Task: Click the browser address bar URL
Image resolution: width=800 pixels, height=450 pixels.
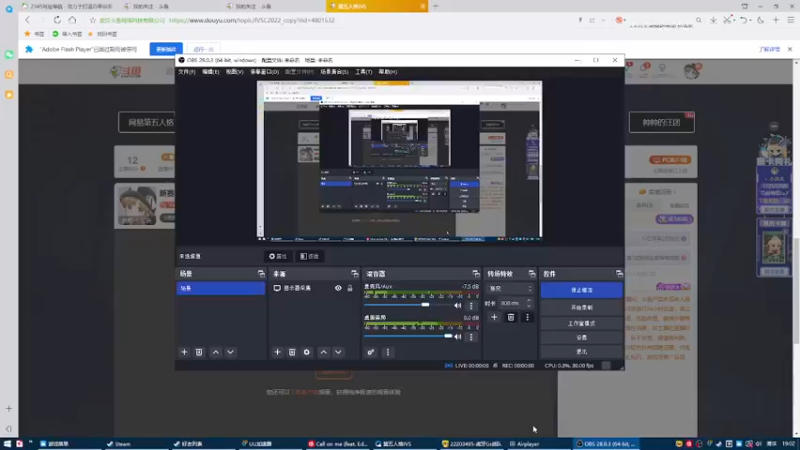Action: point(252,20)
